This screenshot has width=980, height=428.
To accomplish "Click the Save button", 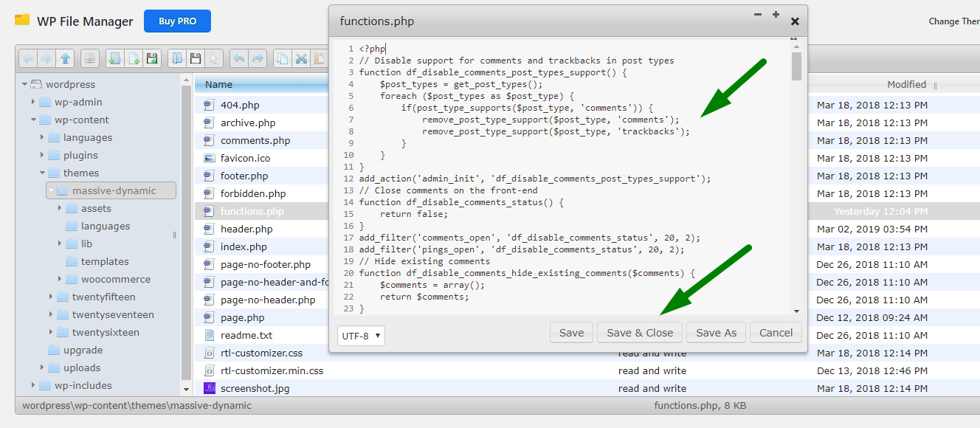I will [x=571, y=333].
